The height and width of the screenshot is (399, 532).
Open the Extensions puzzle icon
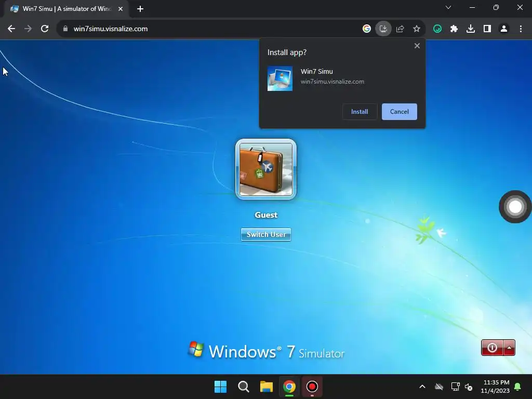tap(454, 29)
